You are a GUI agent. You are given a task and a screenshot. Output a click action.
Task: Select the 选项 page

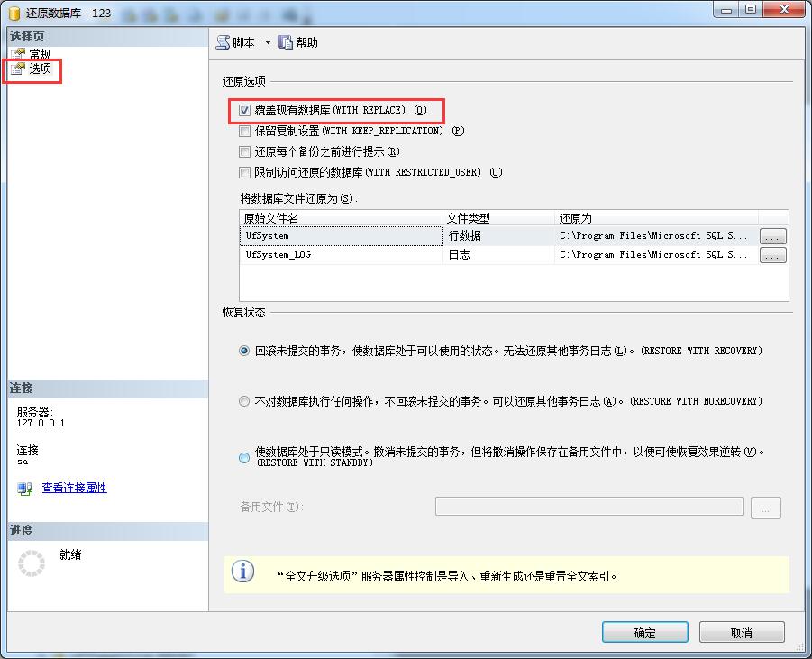(x=40, y=69)
